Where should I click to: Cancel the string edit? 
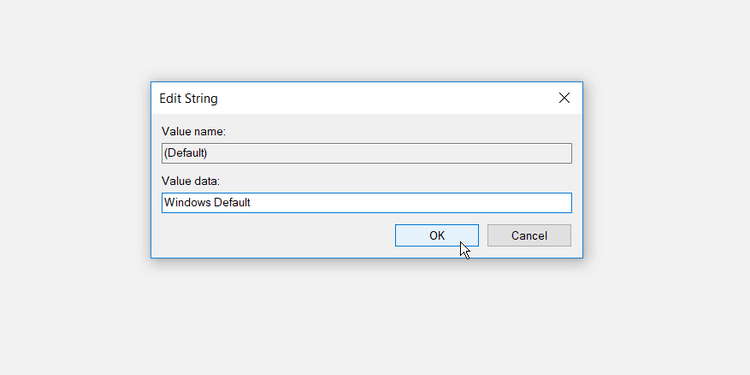[529, 236]
